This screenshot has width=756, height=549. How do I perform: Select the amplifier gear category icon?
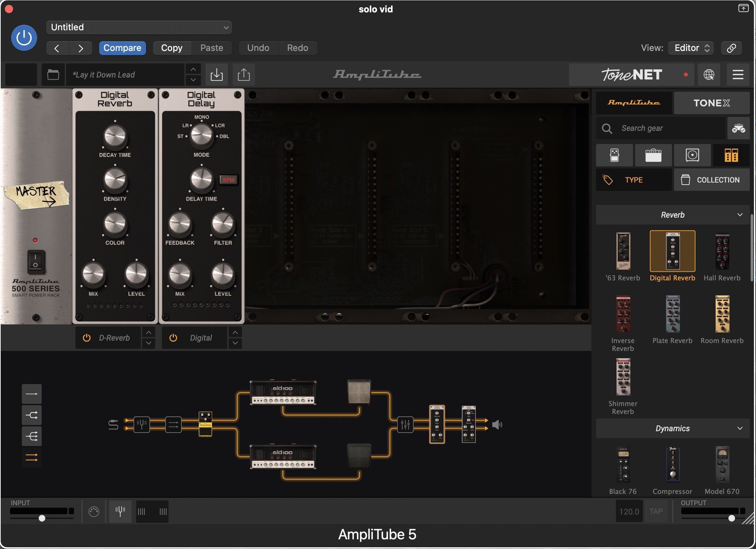653,155
